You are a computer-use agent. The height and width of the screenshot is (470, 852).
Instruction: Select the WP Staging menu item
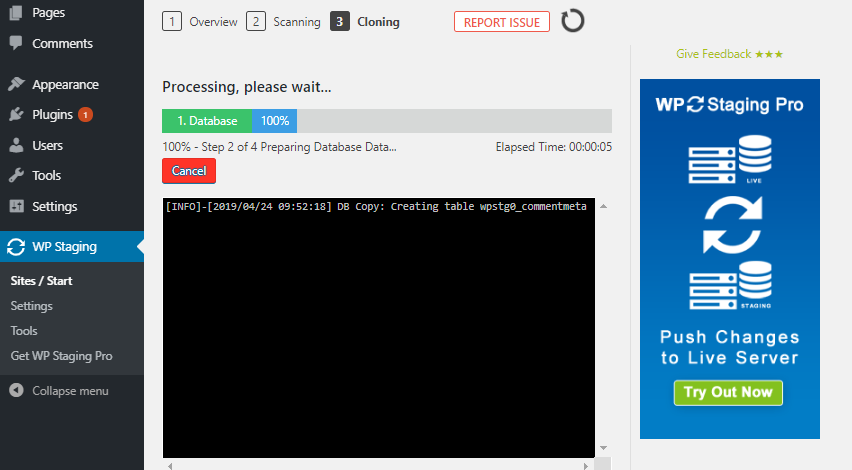[x=72, y=247]
